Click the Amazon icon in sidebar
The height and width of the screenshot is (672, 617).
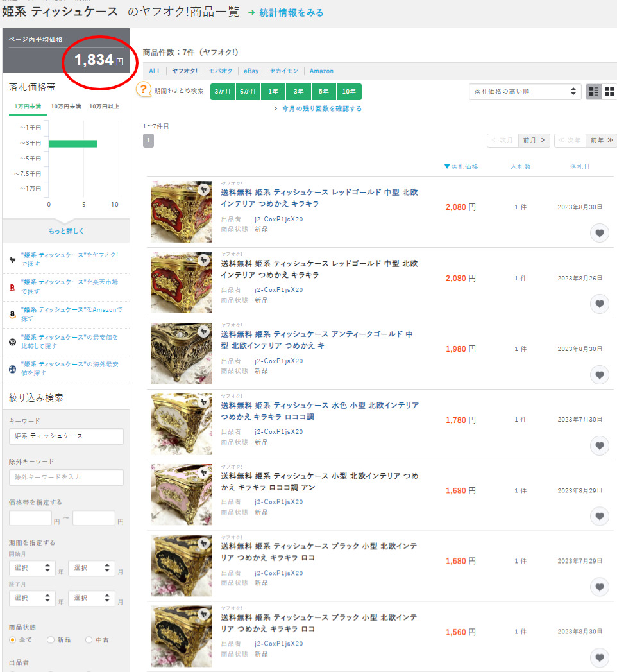pos(12,314)
